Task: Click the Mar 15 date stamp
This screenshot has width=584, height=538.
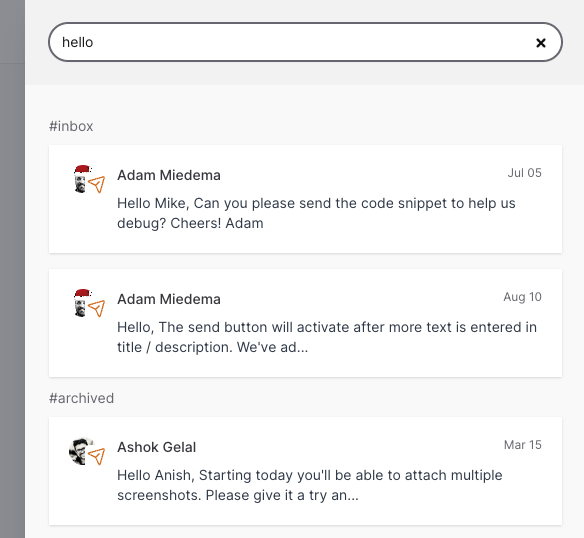Action: (x=523, y=445)
